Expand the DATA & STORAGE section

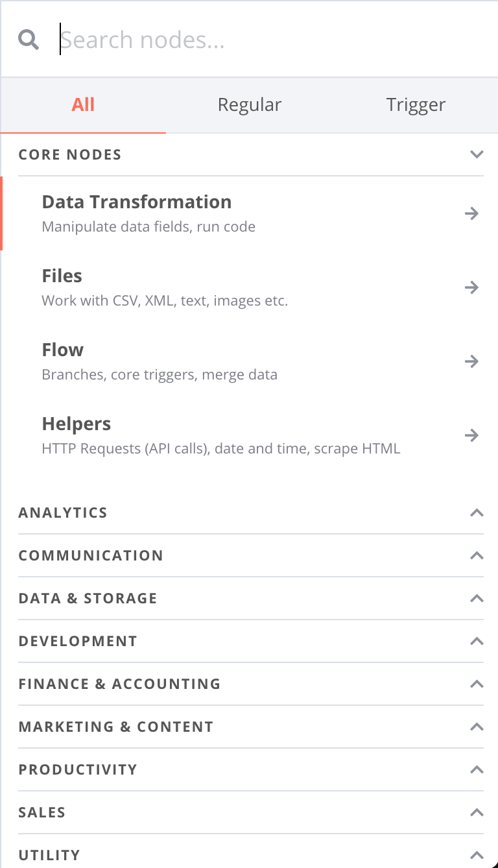(x=477, y=598)
